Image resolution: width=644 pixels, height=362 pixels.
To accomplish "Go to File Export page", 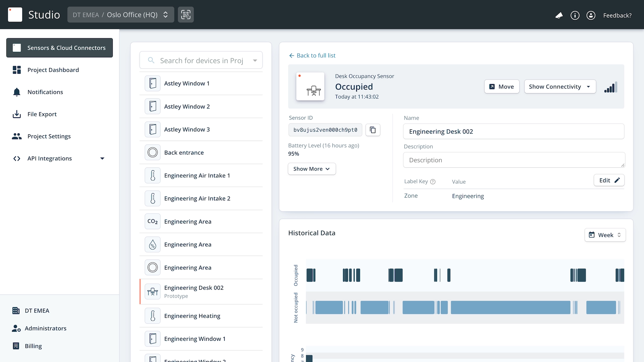I will (42, 114).
